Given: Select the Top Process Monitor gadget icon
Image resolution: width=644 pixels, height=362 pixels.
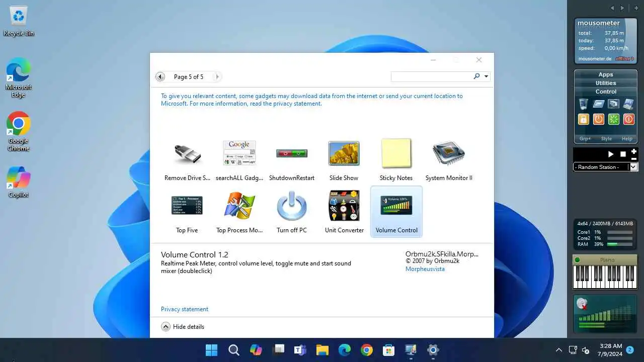Looking at the screenshot, I should [x=239, y=206].
